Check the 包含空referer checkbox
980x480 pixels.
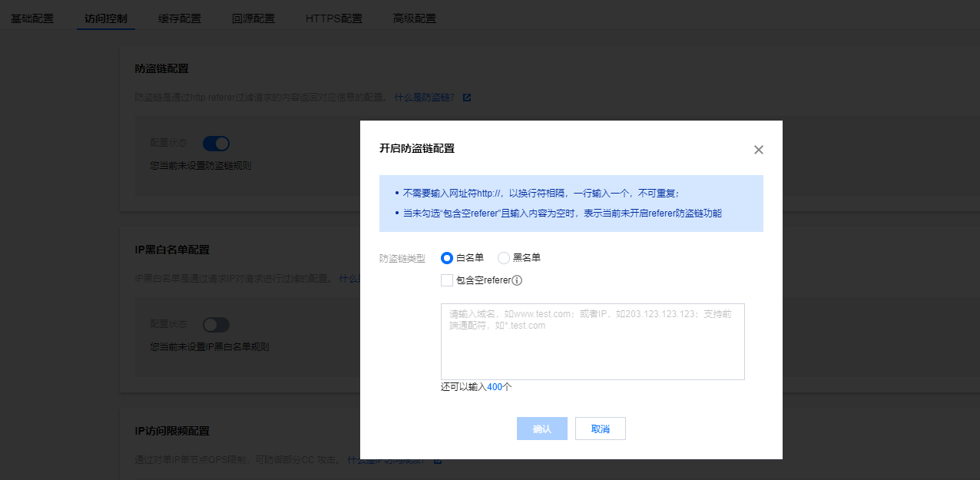coord(447,280)
